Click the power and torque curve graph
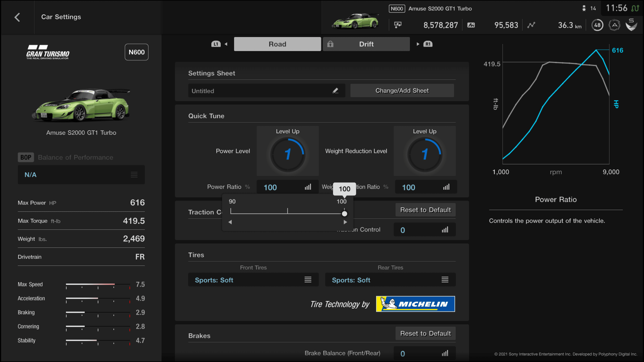 pos(555,104)
